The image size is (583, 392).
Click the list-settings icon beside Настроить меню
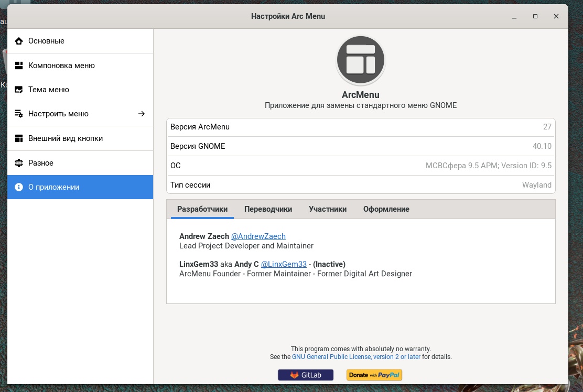pos(18,114)
